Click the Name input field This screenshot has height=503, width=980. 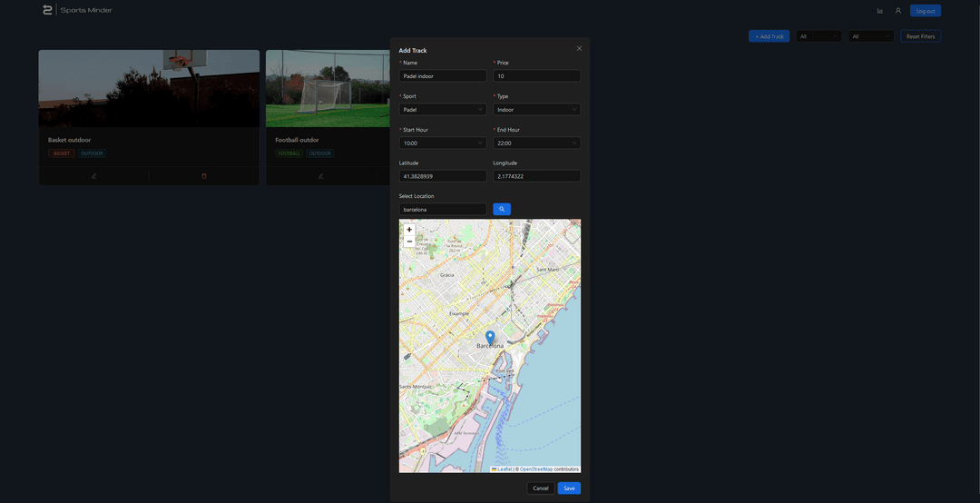(x=443, y=75)
